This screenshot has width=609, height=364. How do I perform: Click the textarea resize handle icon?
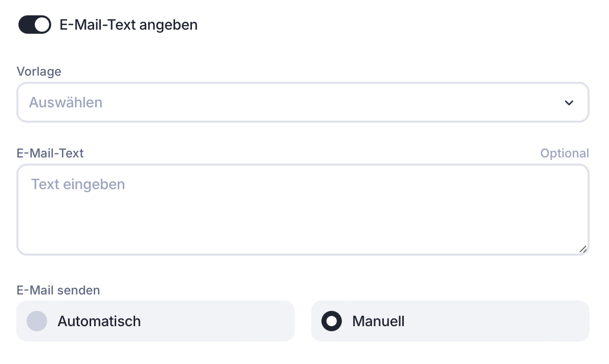click(582, 249)
